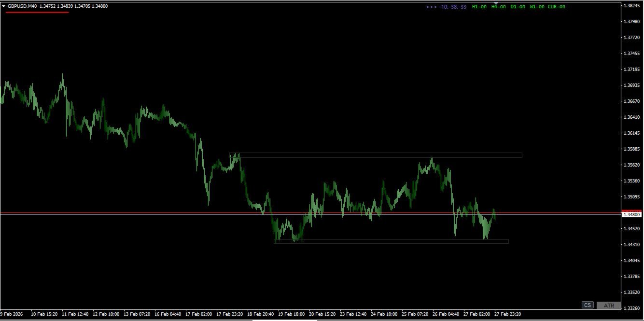Image resolution: width=644 pixels, height=321 pixels.
Task: Click the 24 Feb 10:00 time axis label
Action: pyautogui.click(x=384, y=314)
